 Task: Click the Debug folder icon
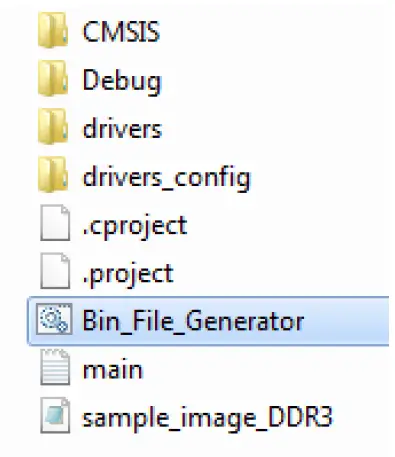coord(53,78)
